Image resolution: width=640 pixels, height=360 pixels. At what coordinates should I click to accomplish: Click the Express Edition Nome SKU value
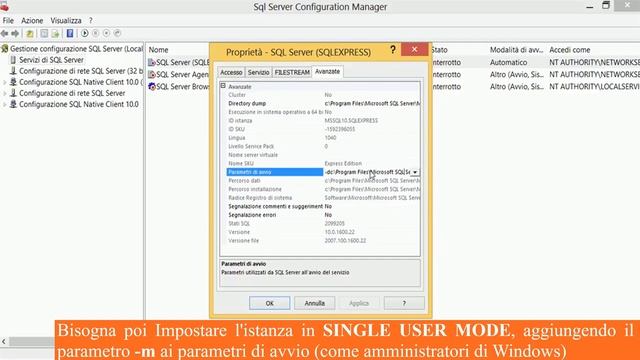tap(343, 164)
